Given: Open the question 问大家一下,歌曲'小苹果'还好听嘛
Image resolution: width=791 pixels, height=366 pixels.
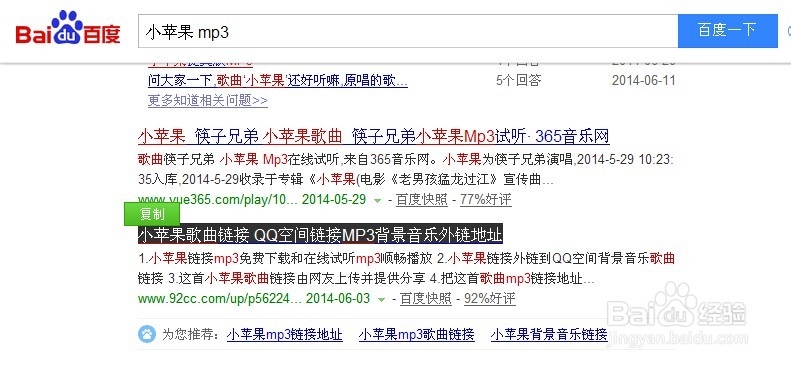Looking at the screenshot, I should coord(278,80).
